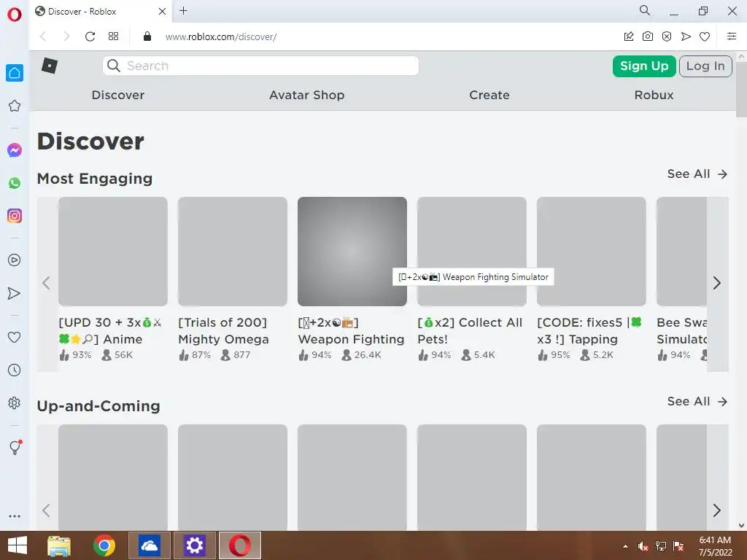The image size is (747, 560).
Task: Open Mighty Omega game thumbnail
Action: pyautogui.click(x=233, y=252)
